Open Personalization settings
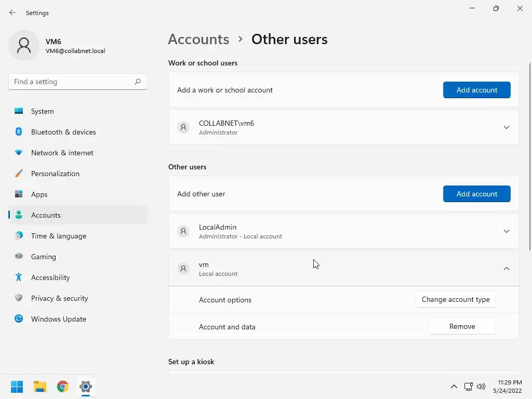The image size is (532, 399). 55,174
